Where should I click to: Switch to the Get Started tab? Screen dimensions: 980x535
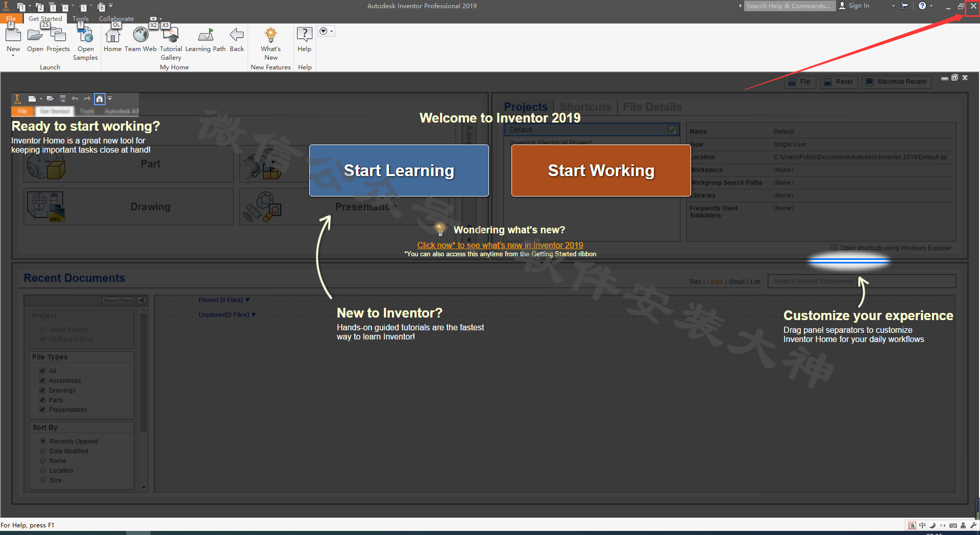coord(45,18)
